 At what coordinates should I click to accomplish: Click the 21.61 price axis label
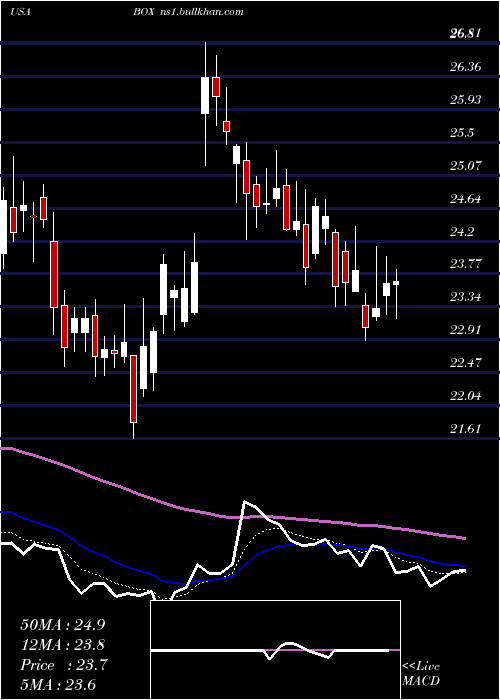pyautogui.click(x=466, y=429)
